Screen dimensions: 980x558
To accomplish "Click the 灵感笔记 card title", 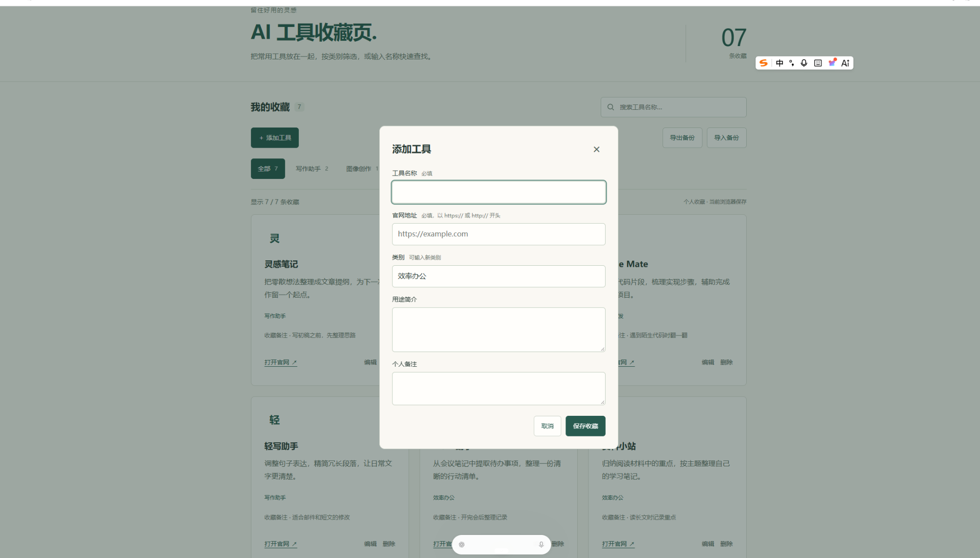I will click(x=281, y=264).
